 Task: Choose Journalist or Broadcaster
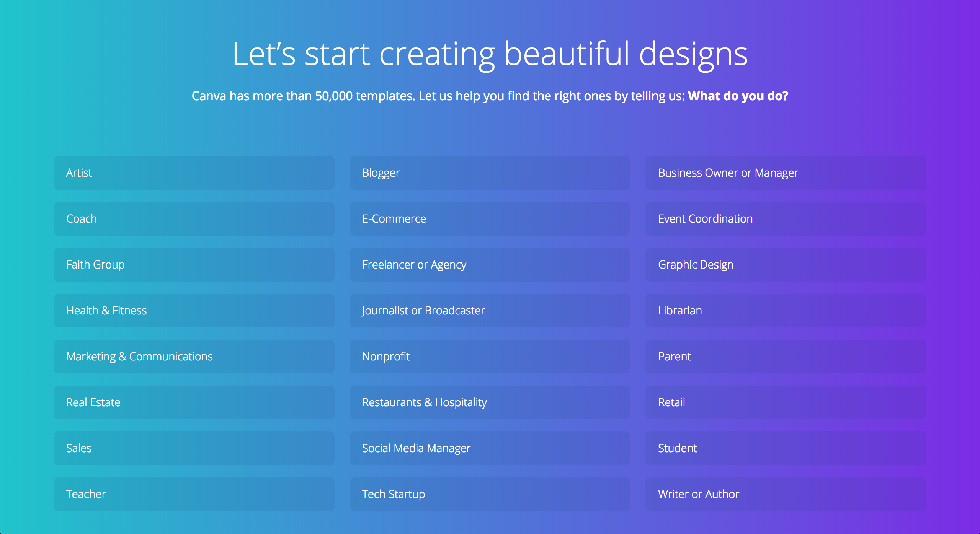tap(490, 311)
